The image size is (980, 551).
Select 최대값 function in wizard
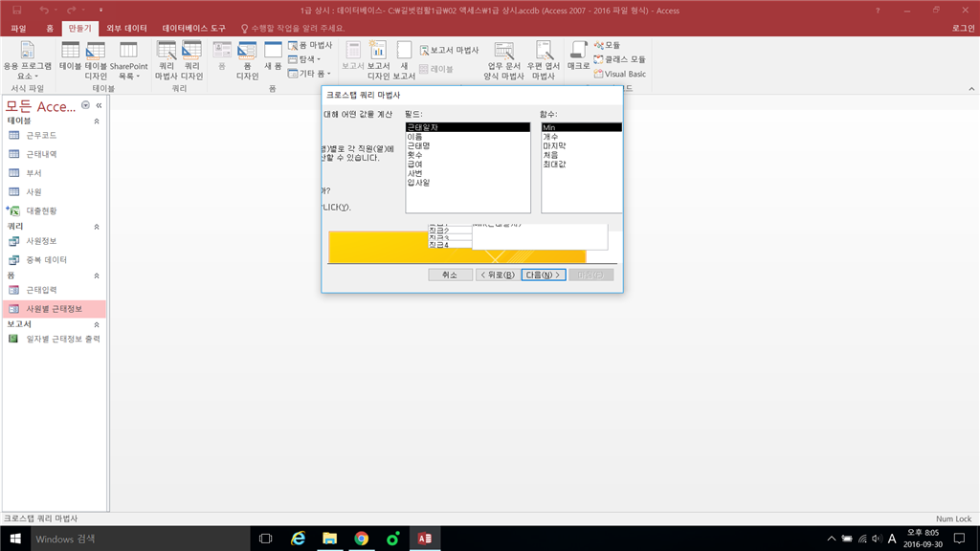[x=581, y=165]
